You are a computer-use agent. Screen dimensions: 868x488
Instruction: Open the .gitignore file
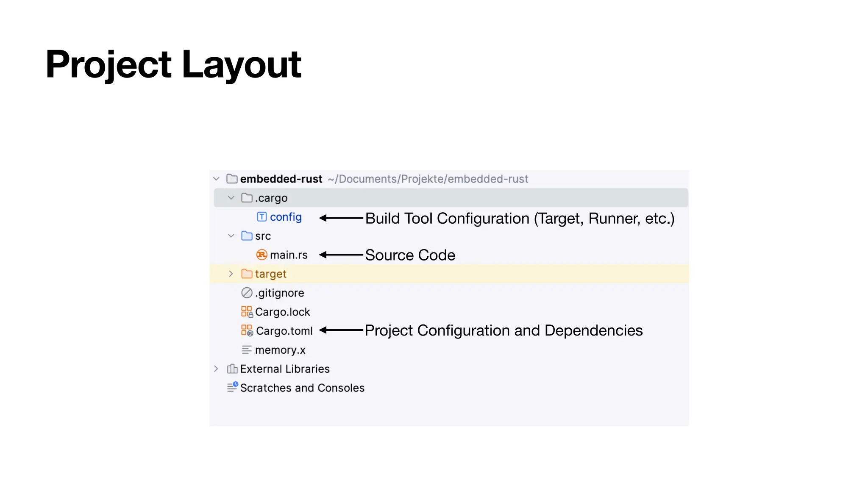pyautogui.click(x=280, y=293)
